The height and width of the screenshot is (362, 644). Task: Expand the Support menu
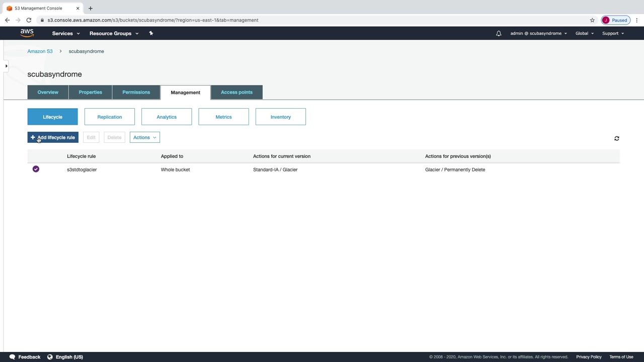pyautogui.click(x=613, y=33)
